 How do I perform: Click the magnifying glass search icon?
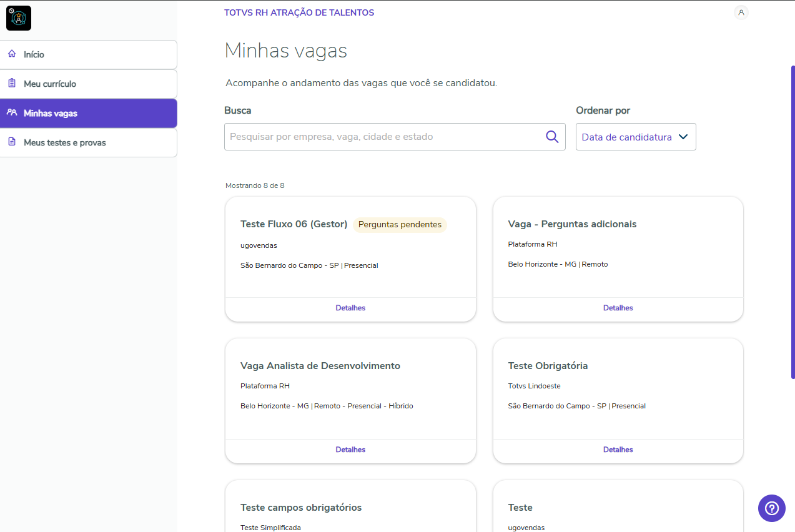(552, 137)
